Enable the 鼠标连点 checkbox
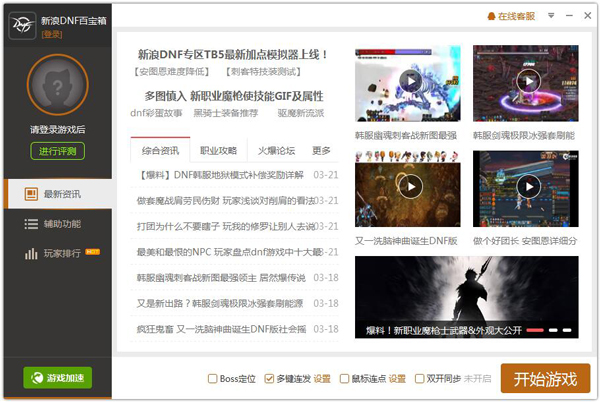 pos(345,379)
